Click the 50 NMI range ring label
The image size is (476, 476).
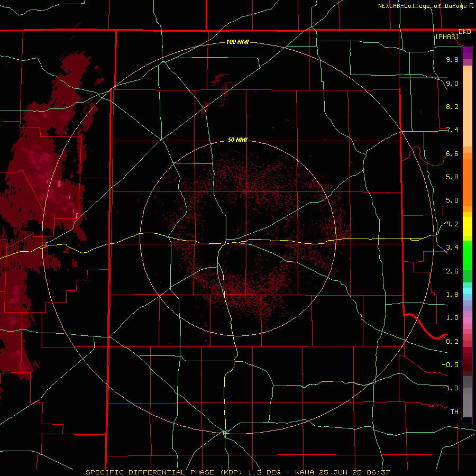click(237, 140)
